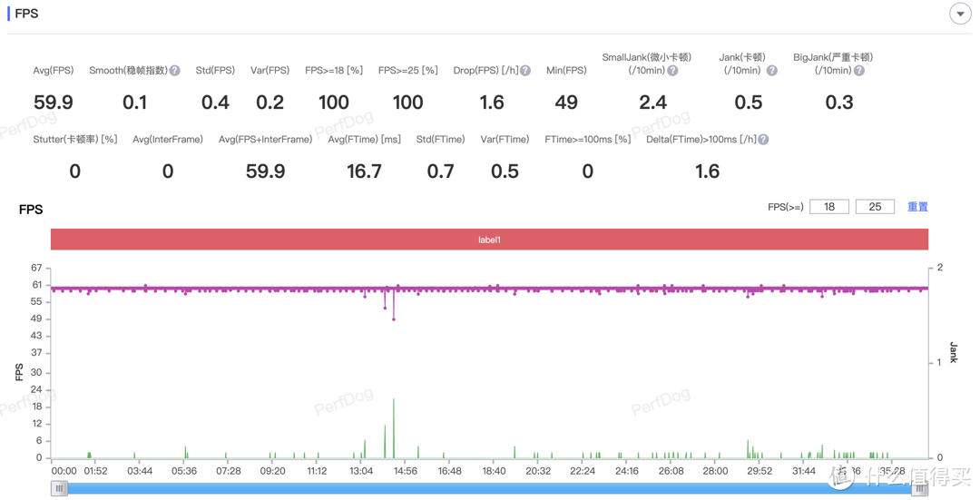Open help icon next to Drop(FPS) [/h]
The image size is (980, 500).
525,71
